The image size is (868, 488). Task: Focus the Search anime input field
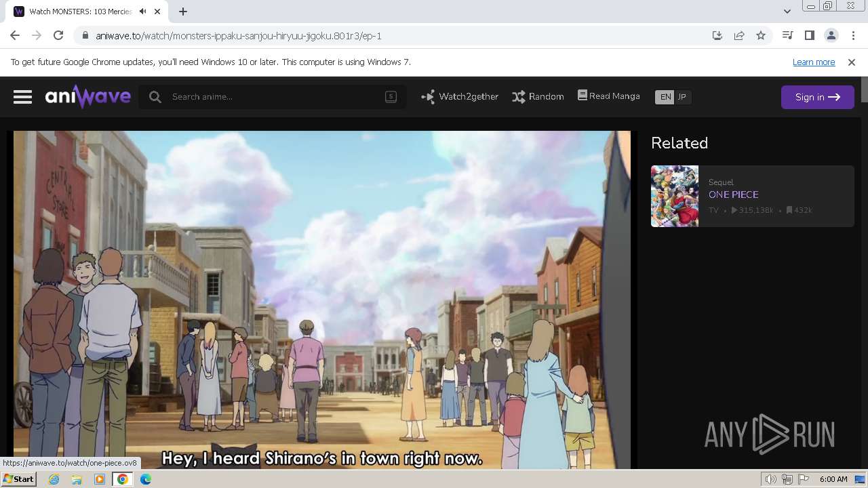tap(273, 97)
